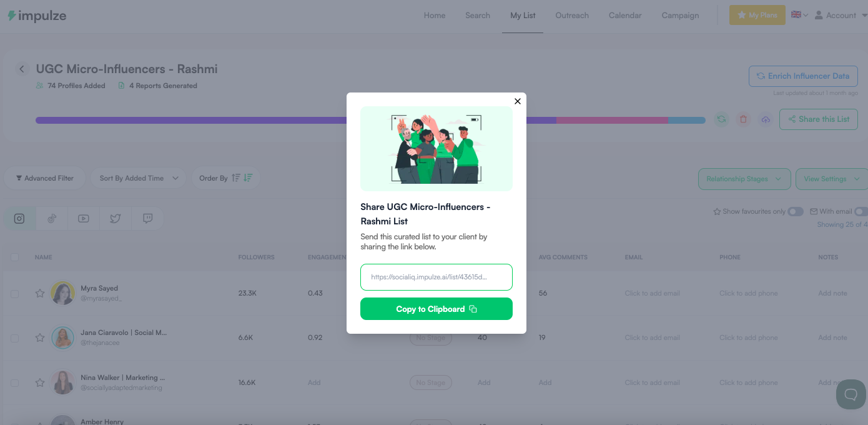Click the back arrow beside the list title
Screen dimensions: 868x425
click(22, 69)
